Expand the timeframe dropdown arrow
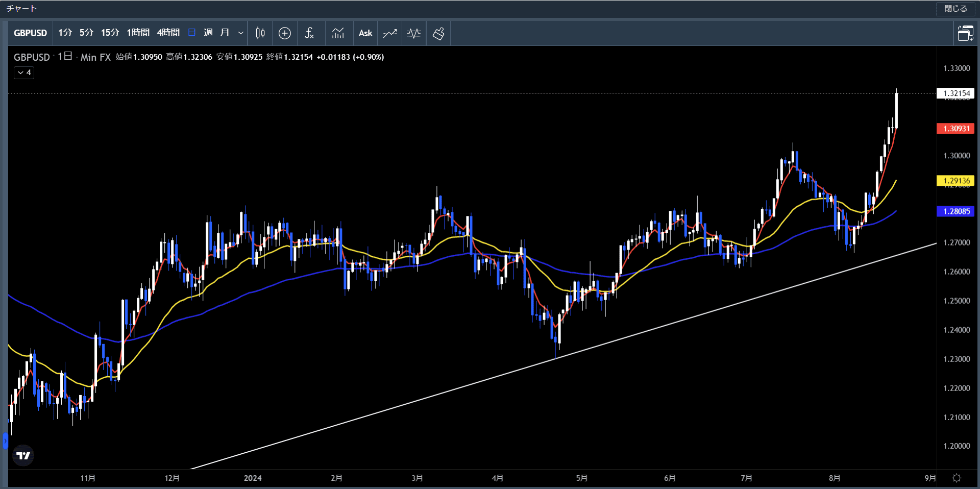Image resolution: width=980 pixels, height=489 pixels. tap(241, 33)
